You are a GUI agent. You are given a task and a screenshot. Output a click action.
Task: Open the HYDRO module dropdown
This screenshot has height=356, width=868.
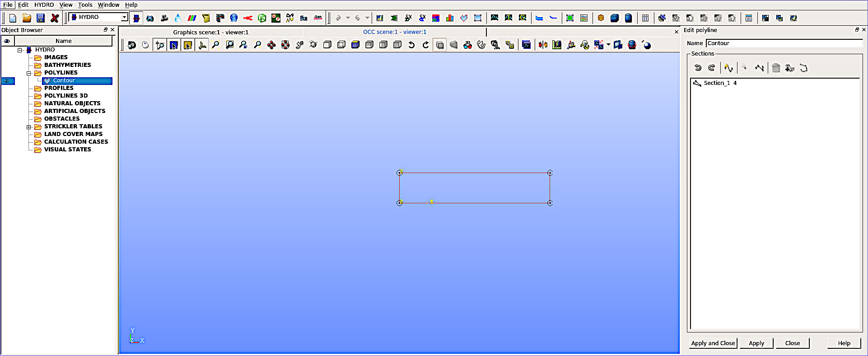(x=124, y=17)
